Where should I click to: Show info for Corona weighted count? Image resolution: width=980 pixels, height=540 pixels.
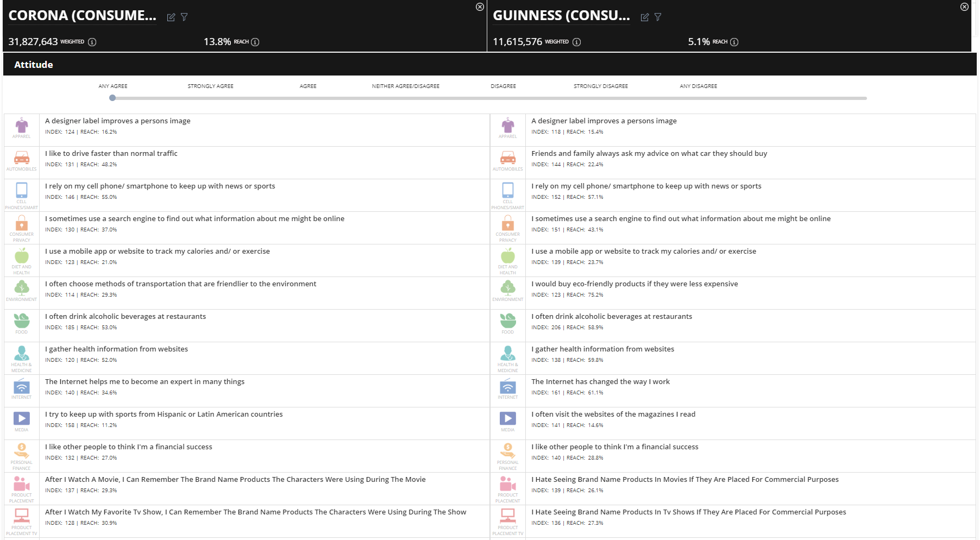click(x=92, y=42)
